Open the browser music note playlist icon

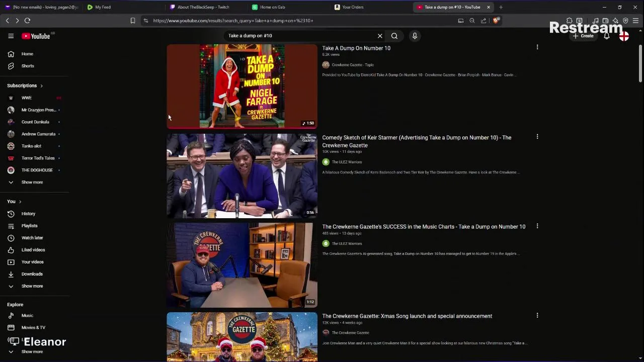point(595,21)
